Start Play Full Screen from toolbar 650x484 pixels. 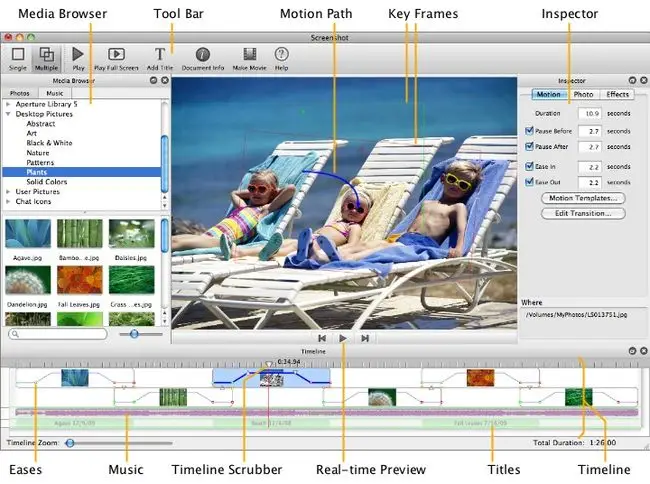[116, 54]
